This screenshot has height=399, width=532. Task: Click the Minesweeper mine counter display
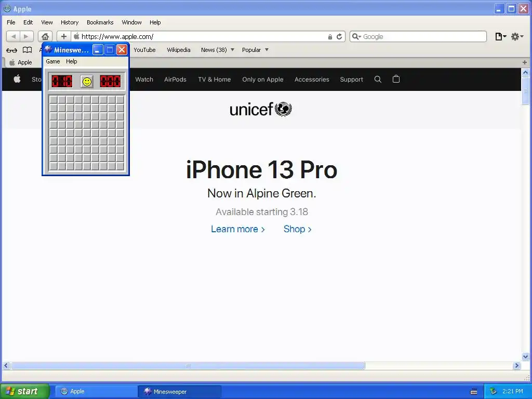click(62, 82)
